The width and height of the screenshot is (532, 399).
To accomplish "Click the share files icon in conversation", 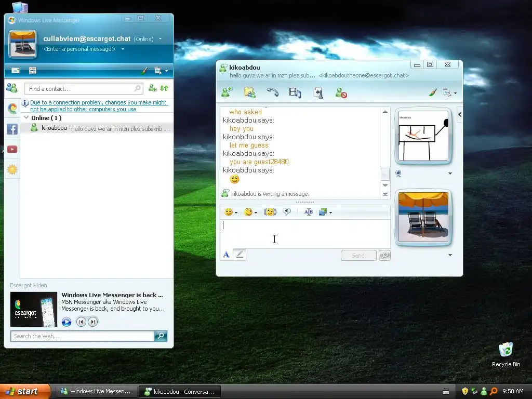I will click(249, 92).
